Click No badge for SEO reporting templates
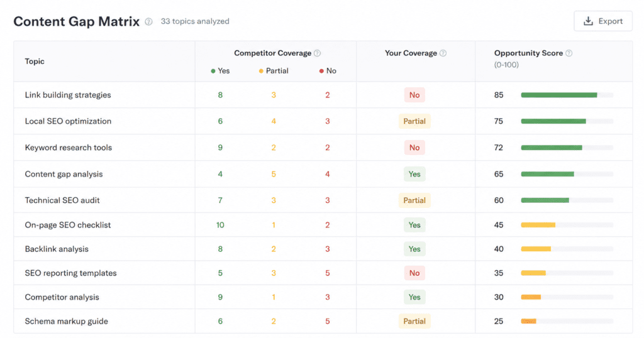The width and height of the screenshot is (644, 338). (414, 273)
